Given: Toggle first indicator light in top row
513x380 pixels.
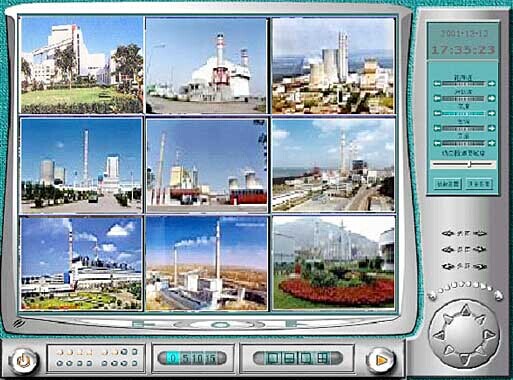Looking at the screenshot, I should (60, 352).
